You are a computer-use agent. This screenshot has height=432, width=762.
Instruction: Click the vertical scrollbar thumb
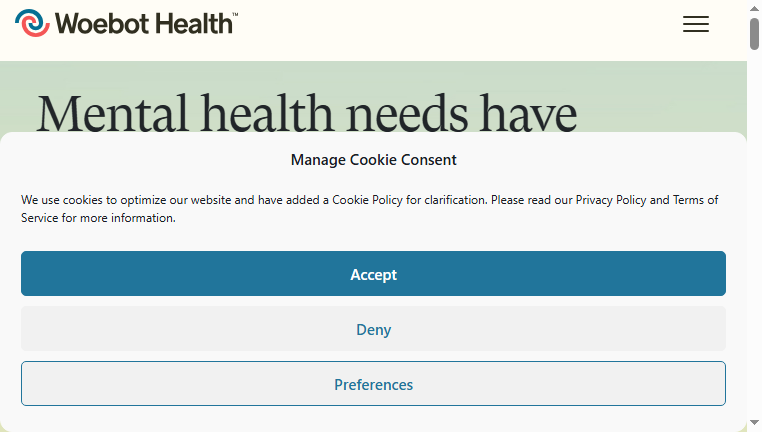coord(754,34)
